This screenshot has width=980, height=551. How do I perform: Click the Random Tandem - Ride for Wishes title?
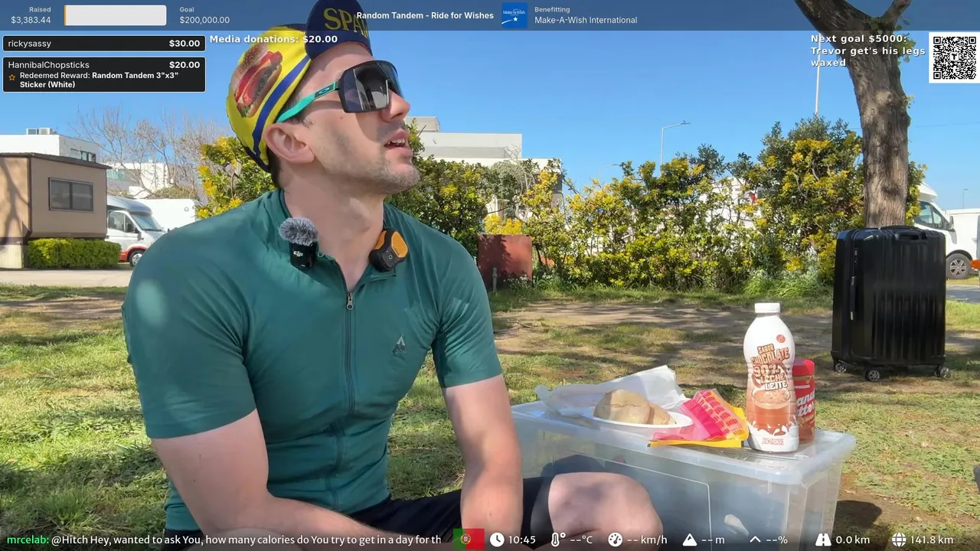425,15
